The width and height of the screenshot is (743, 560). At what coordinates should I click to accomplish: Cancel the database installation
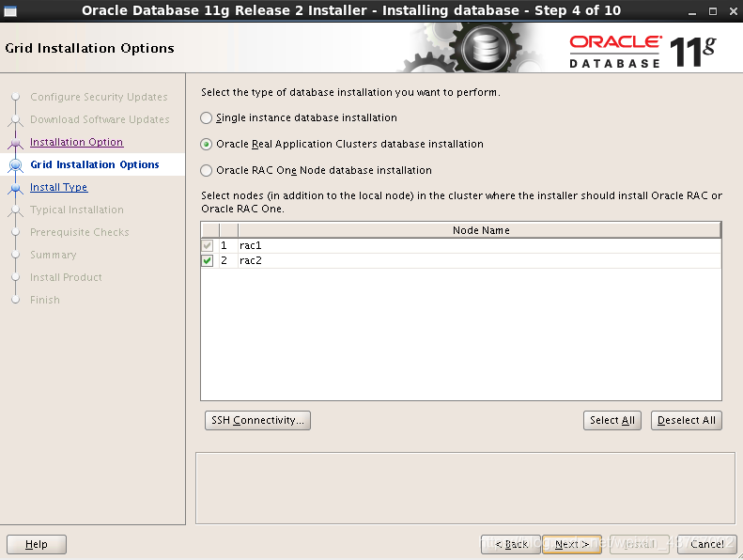pos(707,544)
